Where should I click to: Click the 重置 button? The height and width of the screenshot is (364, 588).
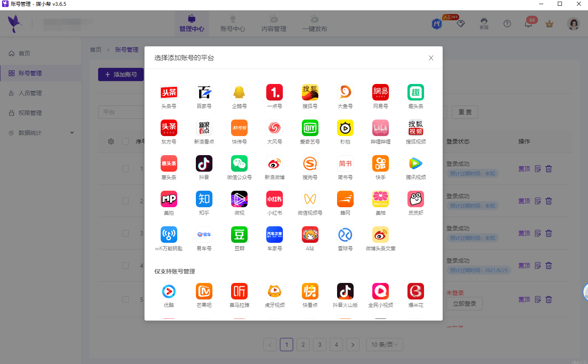(x=465, y=112)
